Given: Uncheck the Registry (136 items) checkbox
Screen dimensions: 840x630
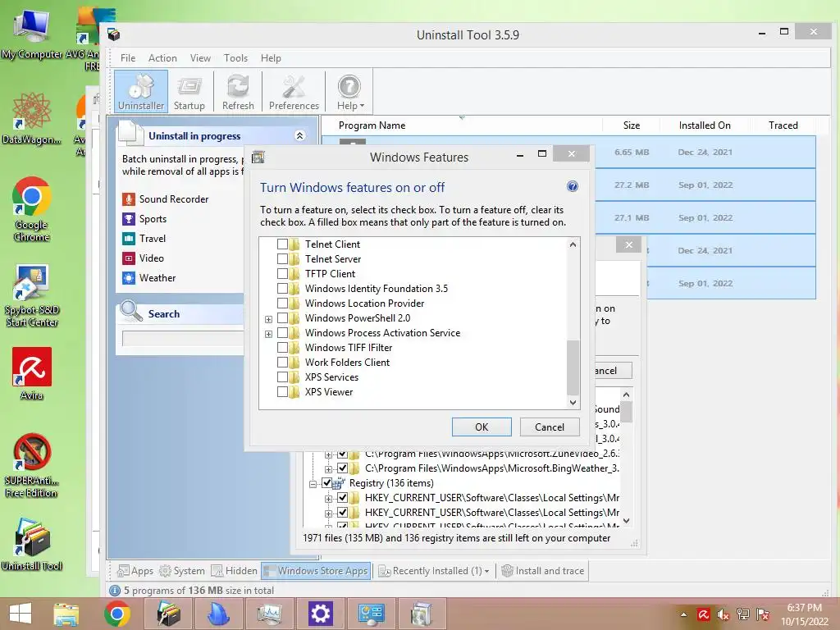Looking at the screenshot, I should point(326,482).
